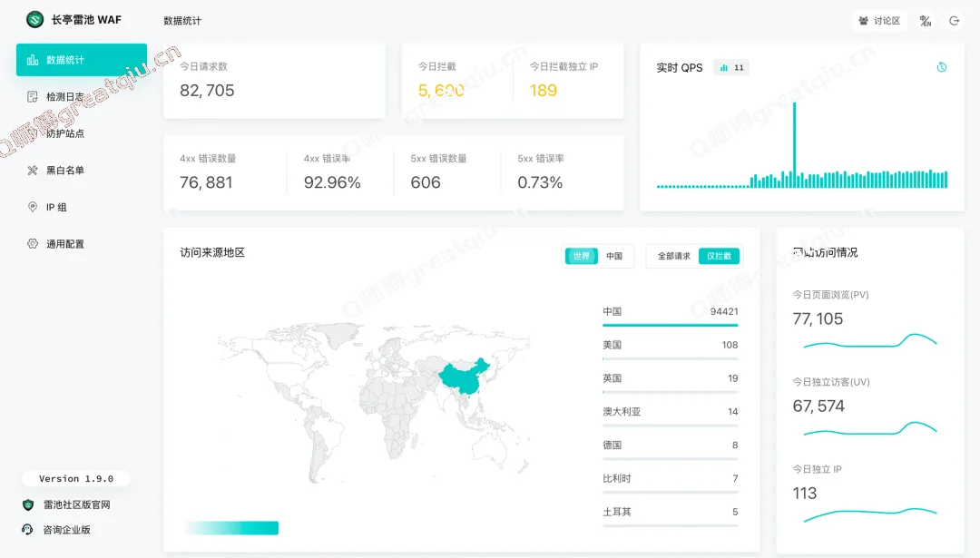
Task: Click the 防护站点 shield sidebar icon
Action: click(33, 132)
